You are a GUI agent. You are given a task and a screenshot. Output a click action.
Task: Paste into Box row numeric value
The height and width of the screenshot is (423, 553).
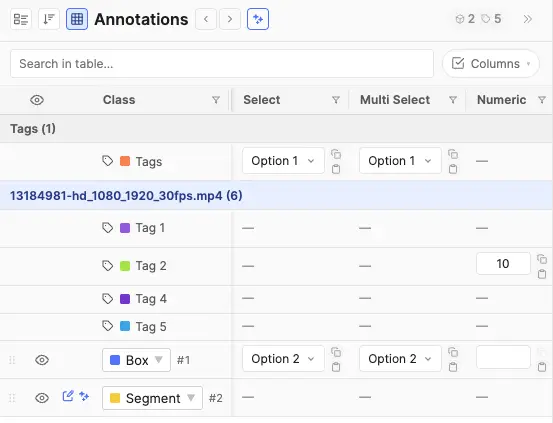point(542,367)
